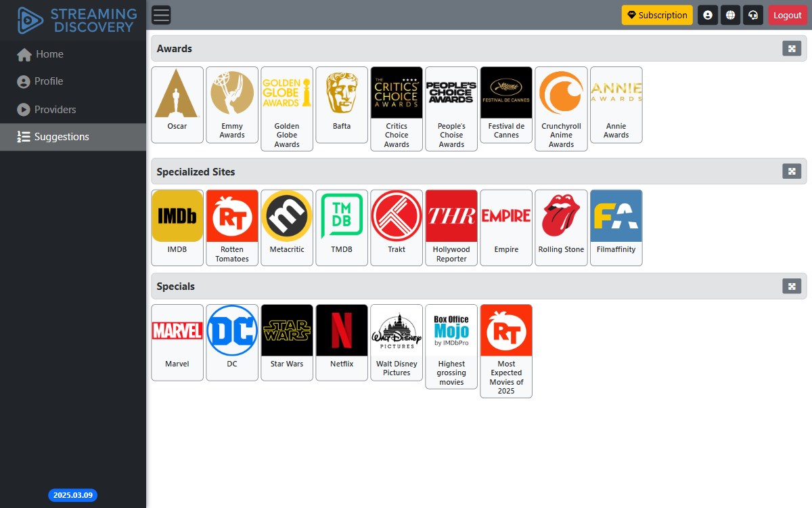812x508 pixels.
Task: Open the Rotten Tomatoes site card
Action: coord(232,228)
